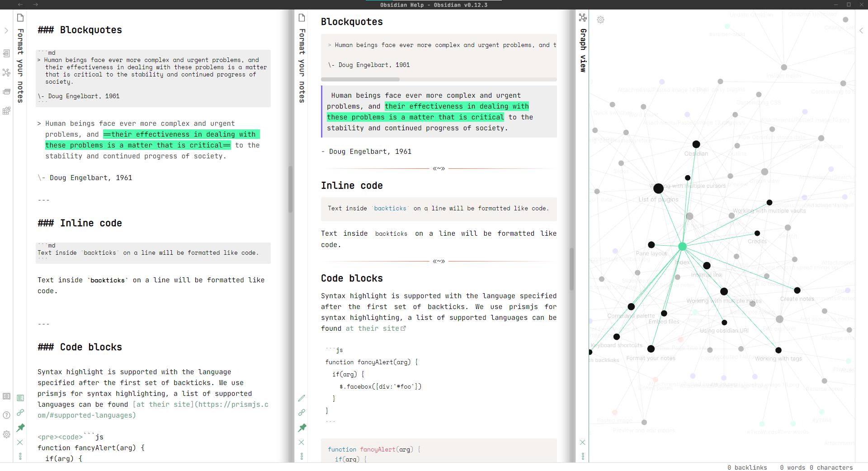
Task: Select the 'Credits' graph node
Action: 757,233
